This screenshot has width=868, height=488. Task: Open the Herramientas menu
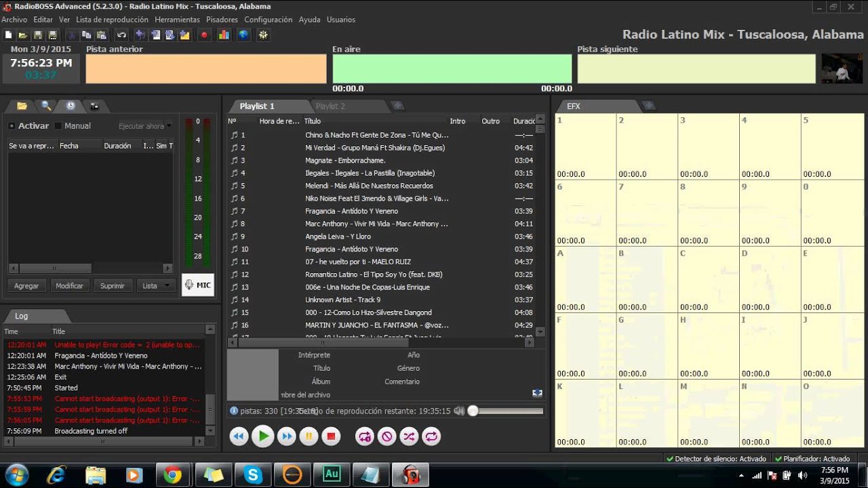[x=177, y=20]
